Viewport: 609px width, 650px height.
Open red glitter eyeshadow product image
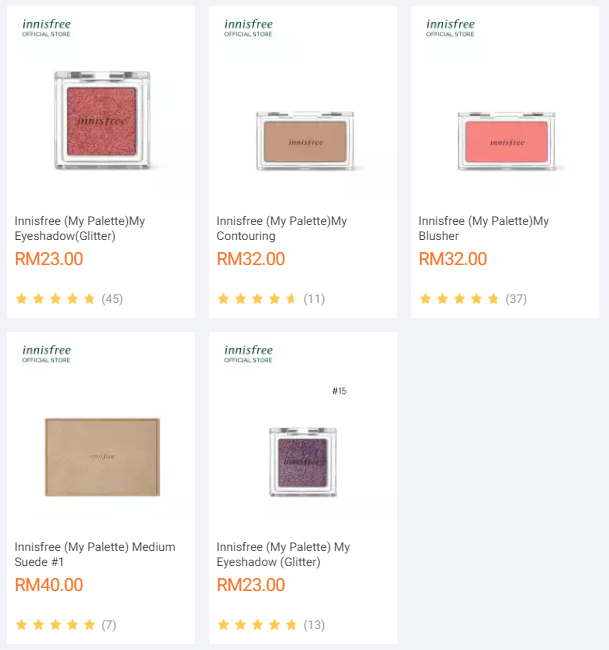coord(101,120)
